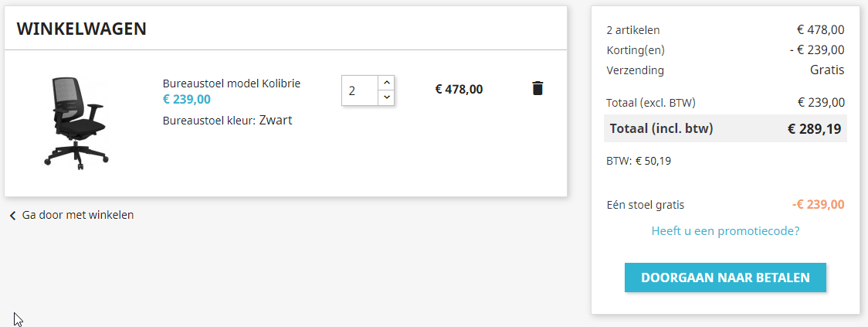Image resolution: width=868 pixels, height=327 pixels.
Task: Delete the Kolibrie chair with trash icon
Action: (x=537, y=88)
